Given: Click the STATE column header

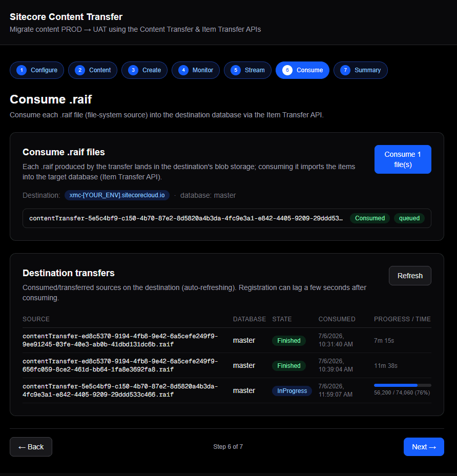Looking at the screenshot, I should coord(282,319).
